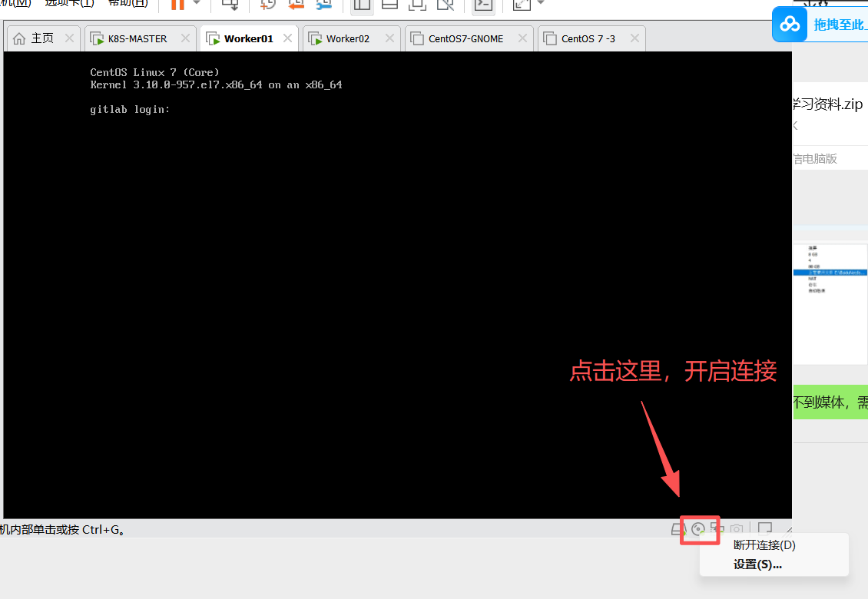Close the CentOS7-GNOME tab
868x599 pixels.
[x=522, y=38]
